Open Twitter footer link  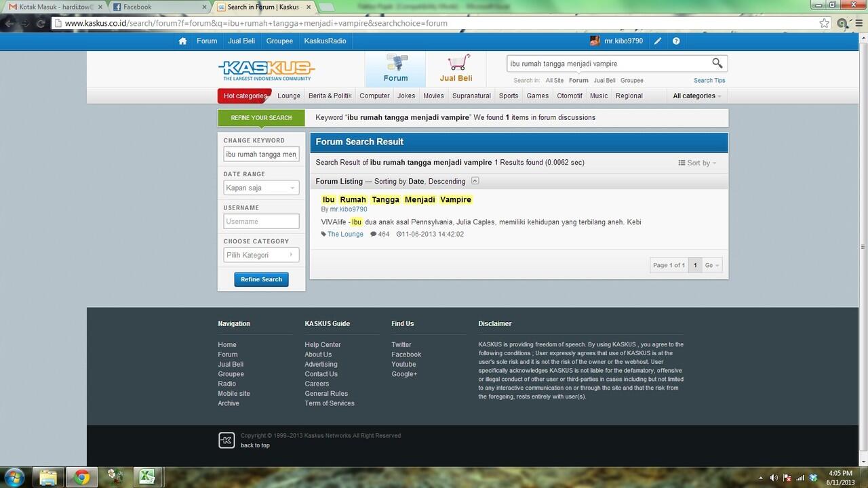tap(401, 345)
